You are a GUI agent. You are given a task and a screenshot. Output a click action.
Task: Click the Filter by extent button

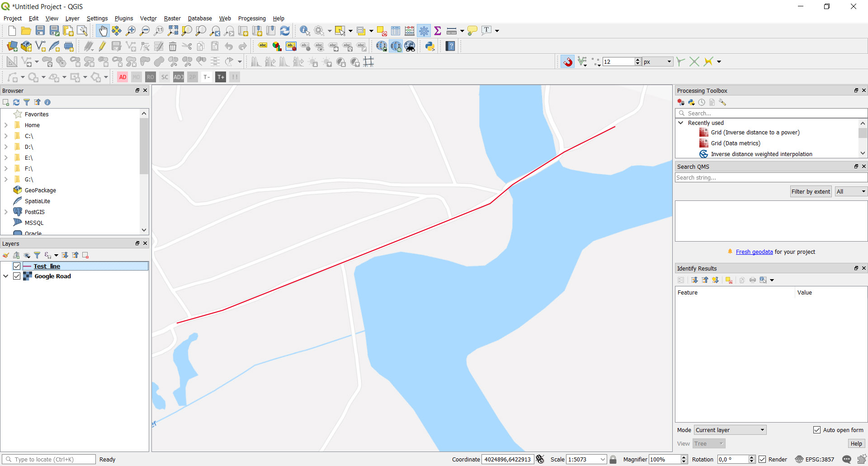pos(811,191)
